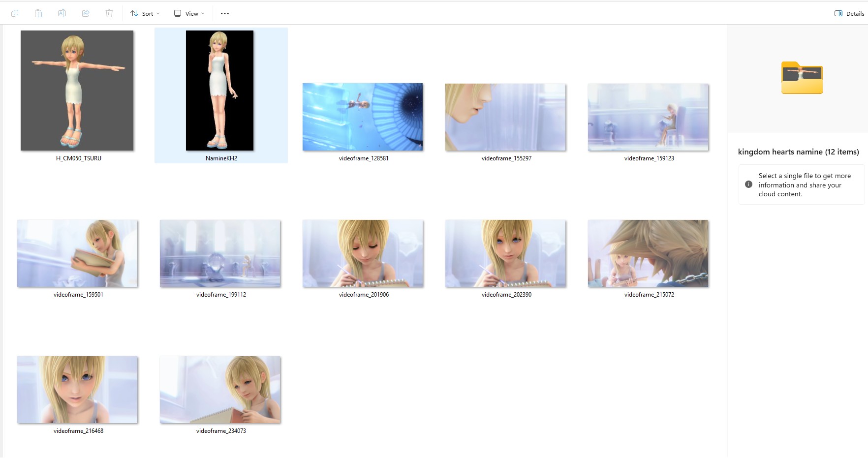This screenshot has width=868, height=458.
Task: Select thumbnail of videoframe_202390
Action: click(x=505, y=253)
